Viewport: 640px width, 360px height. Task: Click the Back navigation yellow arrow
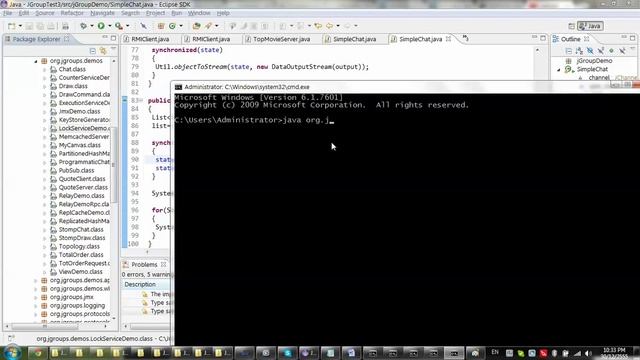tap(329, 26)
